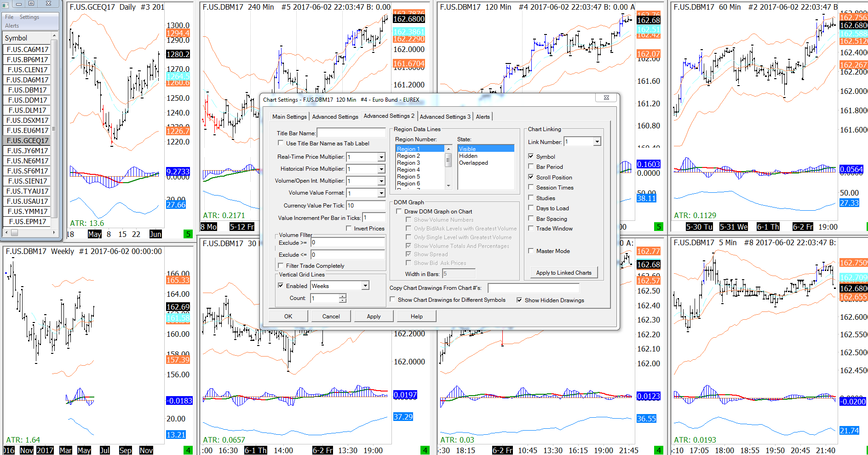Open the Alerts tab in Chart Settings

pyautogui.click(x=483, y=117)
